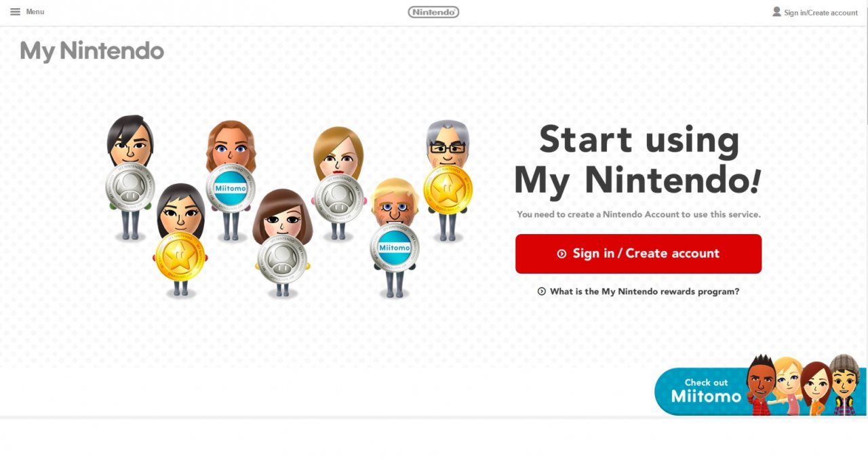Image resolution: width=868 pixels, height=466 pixels.
Task: Open the hamburger Menu icon
Action: point(15,12)
